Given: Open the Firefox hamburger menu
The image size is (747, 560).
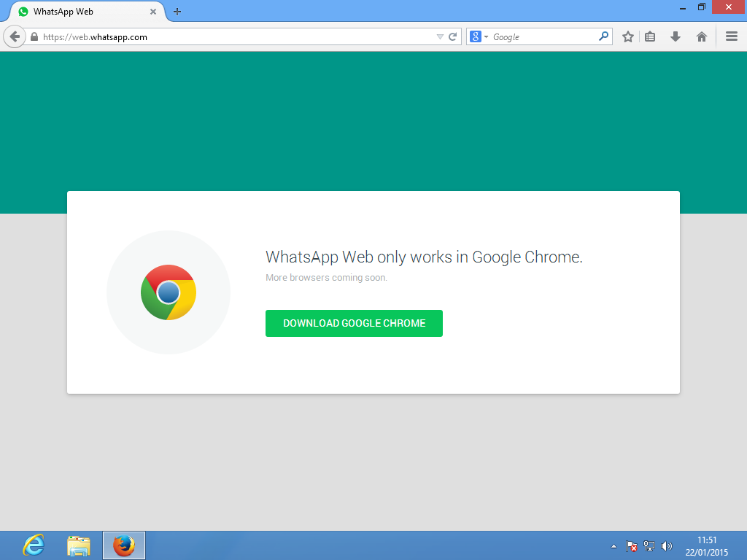Looking at the screenshot, I should 732,36.
